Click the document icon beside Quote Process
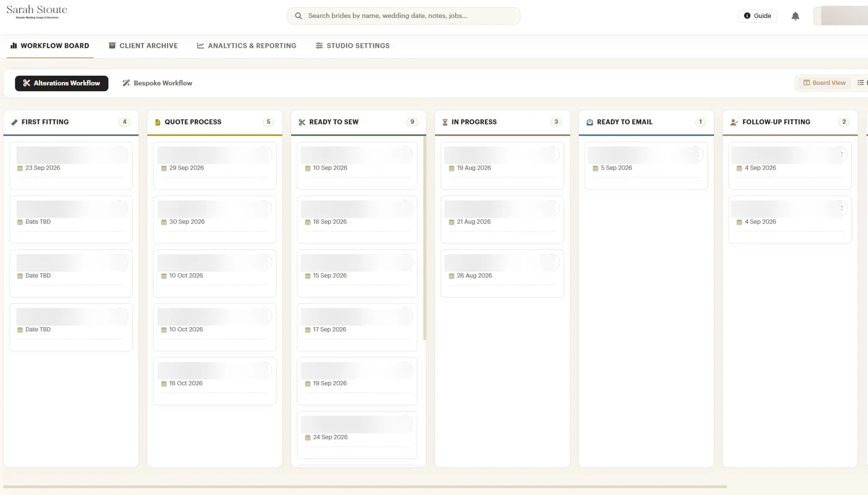Screen dimensions: 868x495 pos(157,122)
